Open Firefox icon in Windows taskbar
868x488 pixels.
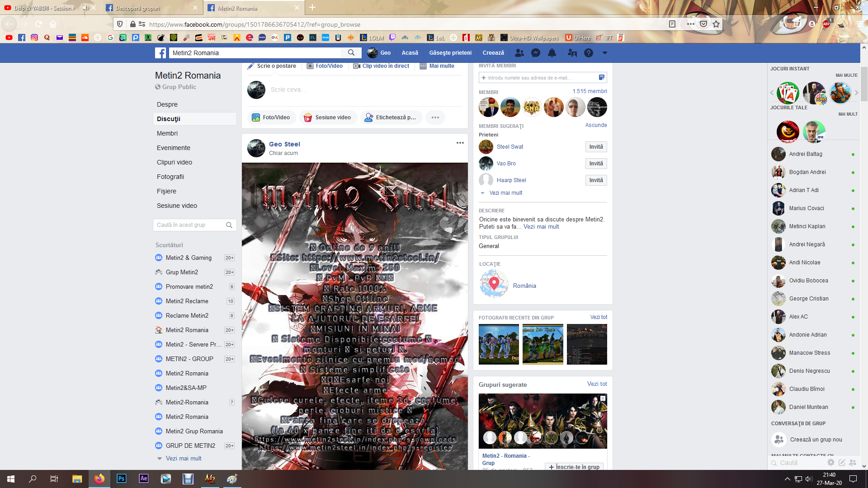(99, 479)
